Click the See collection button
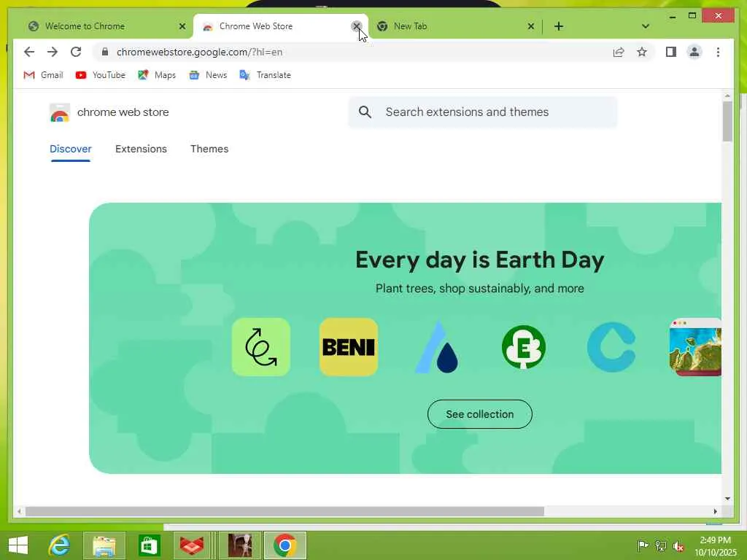The width and height of the screenshot is (747, 560). tap(480, 414)
